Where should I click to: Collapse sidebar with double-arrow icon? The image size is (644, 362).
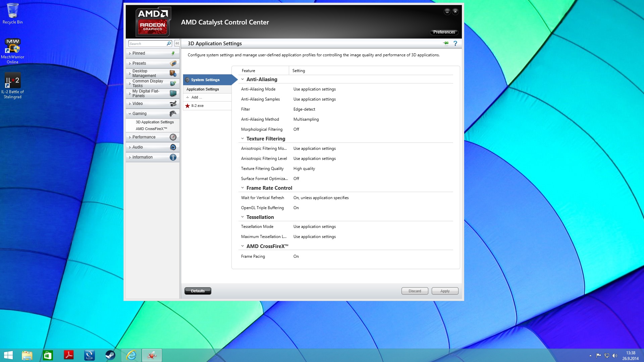pos(177,44)
